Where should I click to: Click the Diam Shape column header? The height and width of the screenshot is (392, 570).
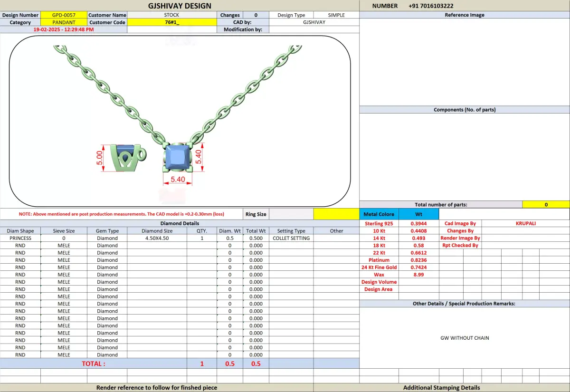pos(20,231)
